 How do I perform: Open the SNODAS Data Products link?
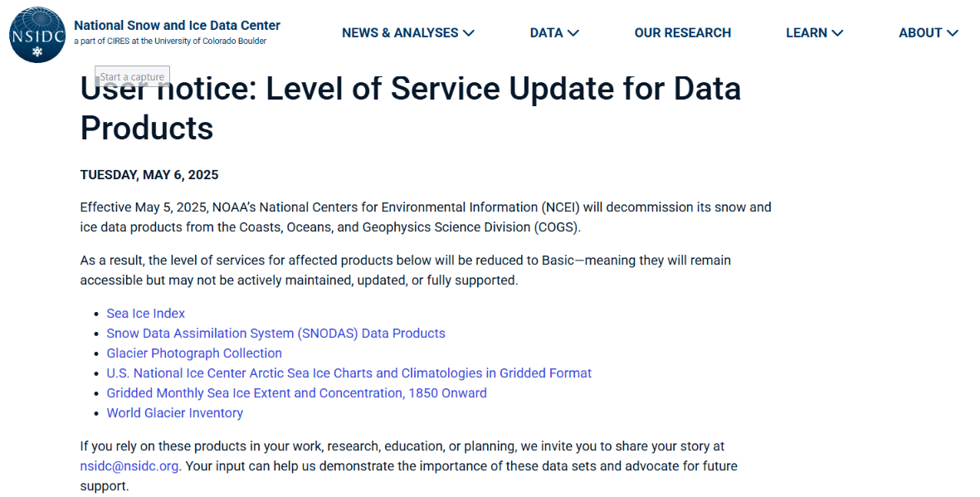[x=275, y=334]
